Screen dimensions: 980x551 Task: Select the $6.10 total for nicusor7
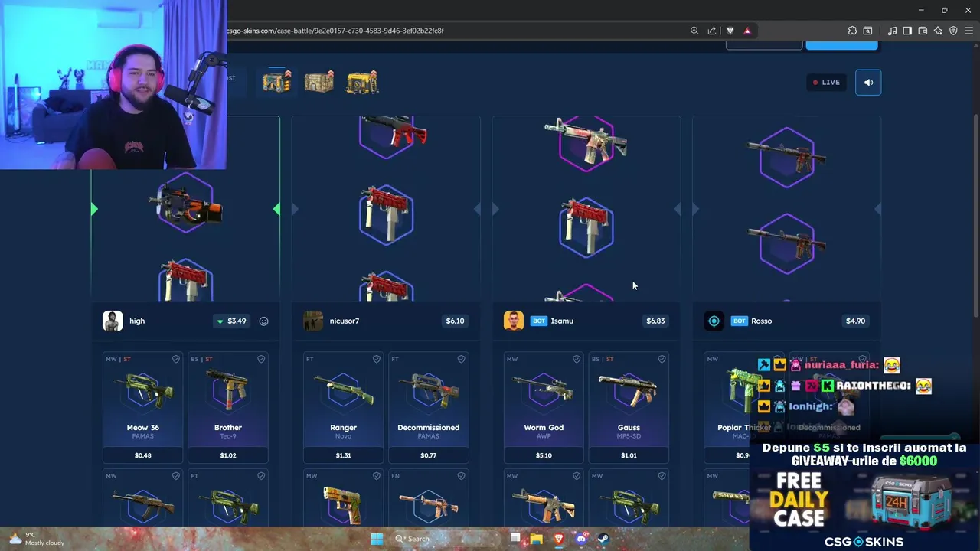[455, 321]
